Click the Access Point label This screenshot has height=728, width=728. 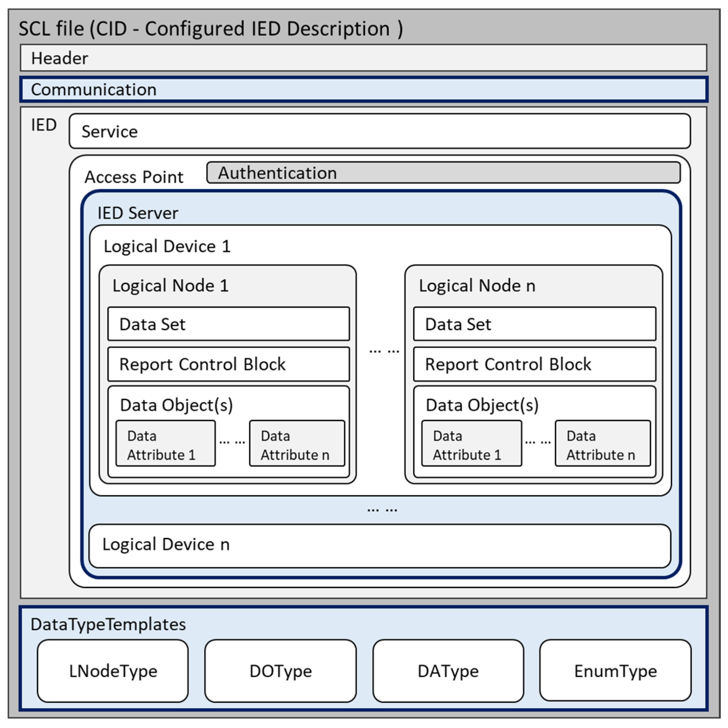point(134,177)
